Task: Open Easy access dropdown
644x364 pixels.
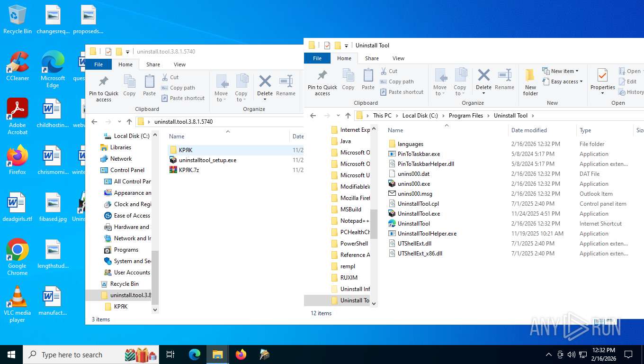Action: 563,82
